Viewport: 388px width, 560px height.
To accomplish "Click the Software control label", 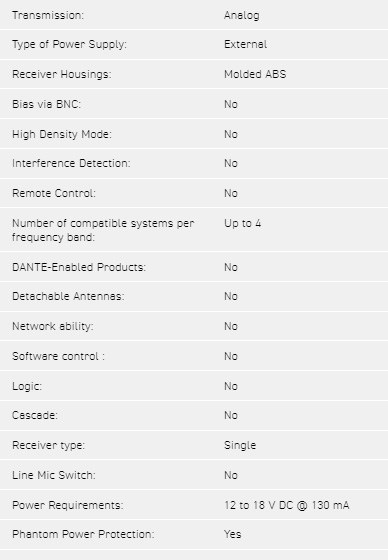I will [x=58, y=356].
